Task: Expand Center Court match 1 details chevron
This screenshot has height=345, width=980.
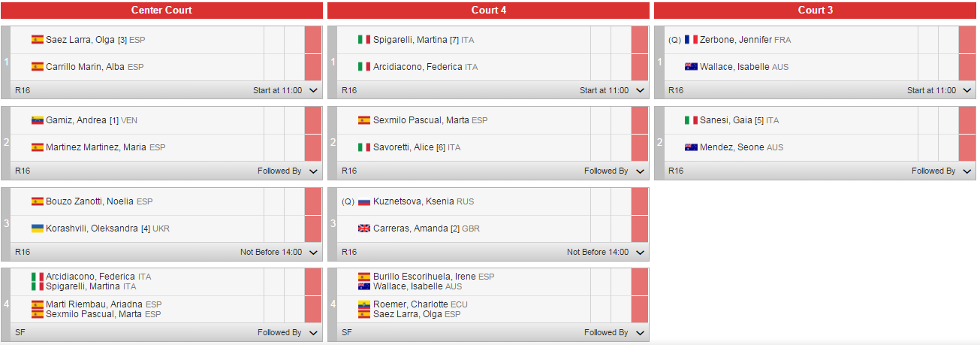Action: coord(313,90)
